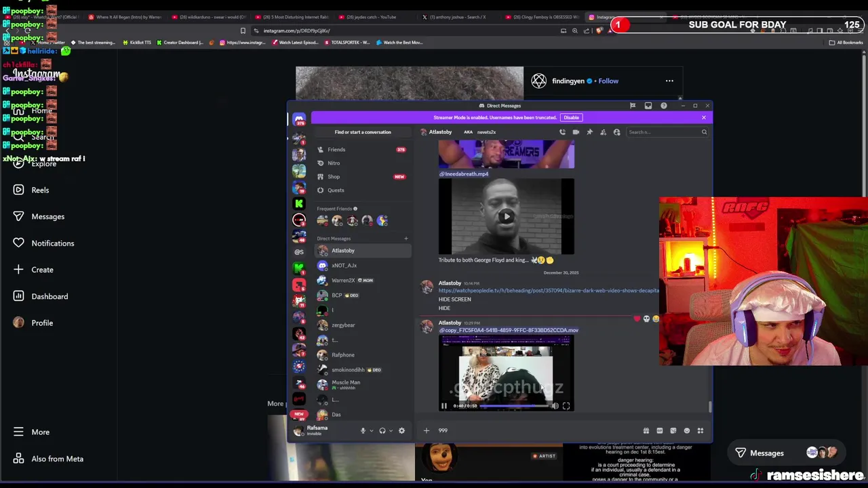868x488 pixels.
Task: Open apps launcher icon in message bar
Action: coord(701,430)
